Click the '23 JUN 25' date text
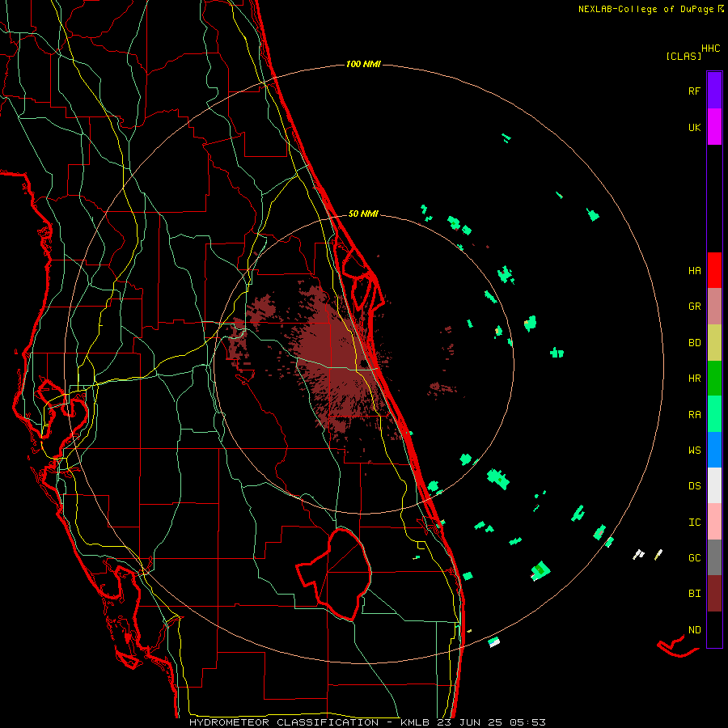The width and height of the screenshot is (728, 728). (x=469, y=722)
